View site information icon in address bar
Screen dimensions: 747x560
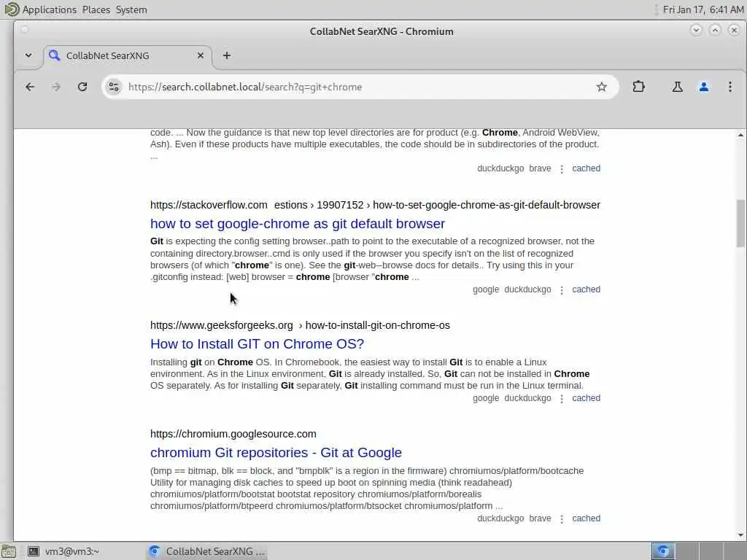pyautogui.click(x=113, y=87)
